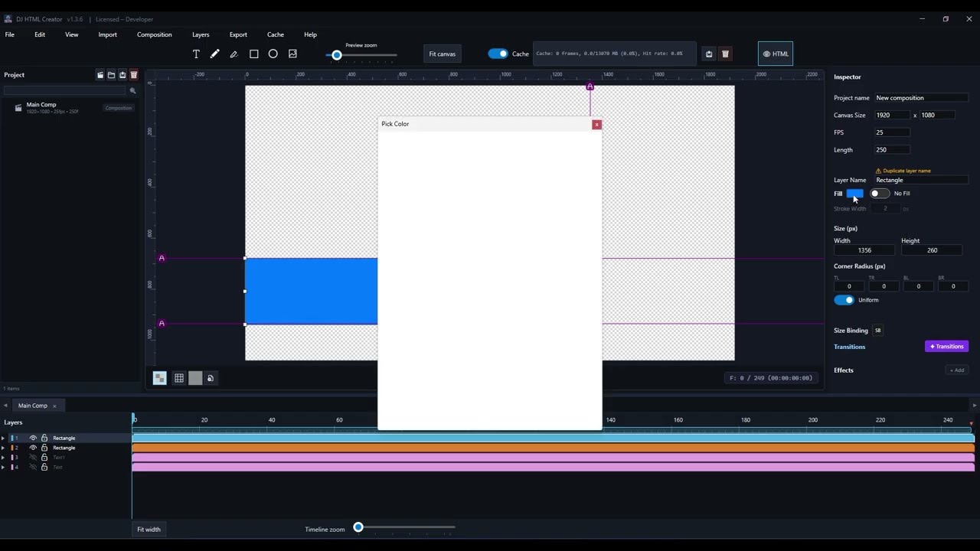The width and height of the screenshot is (980, 551).
Task: Click the Effects Add button
Action: tap(957, 370)
